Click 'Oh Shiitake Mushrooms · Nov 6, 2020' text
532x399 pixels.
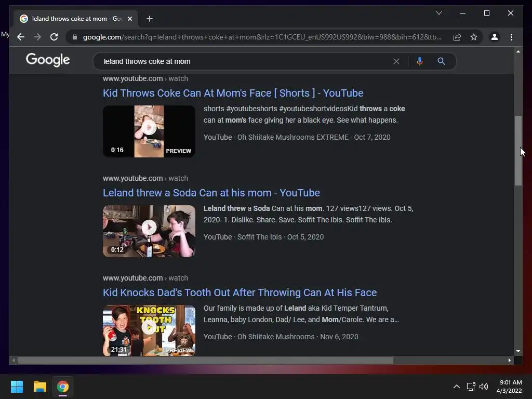pyautogui.click(x=298, y=337)
